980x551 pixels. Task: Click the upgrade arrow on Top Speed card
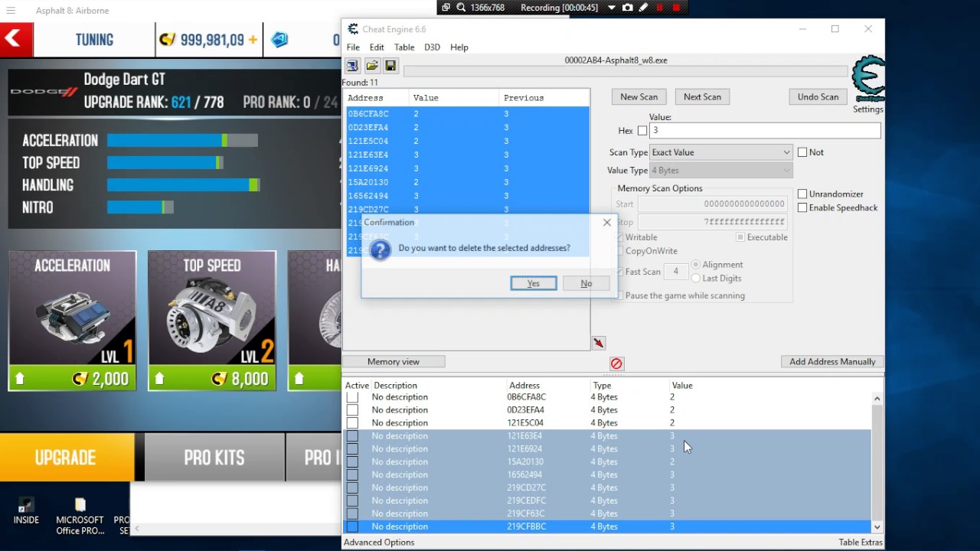point(159,379)
